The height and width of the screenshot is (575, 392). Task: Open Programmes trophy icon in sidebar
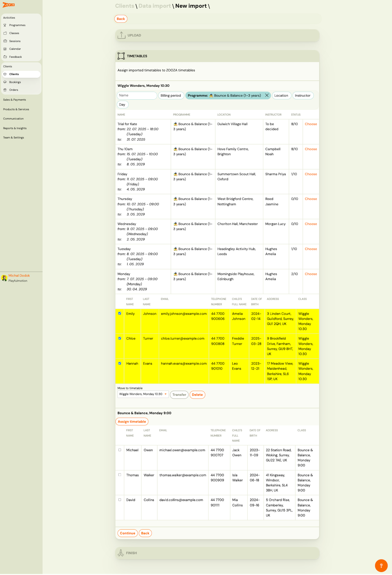coord(5,25)
